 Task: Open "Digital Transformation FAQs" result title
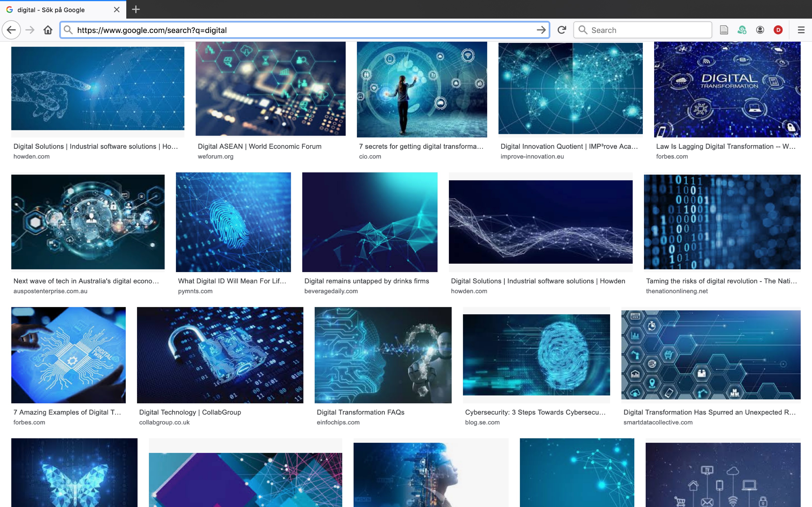coord(360,412)
